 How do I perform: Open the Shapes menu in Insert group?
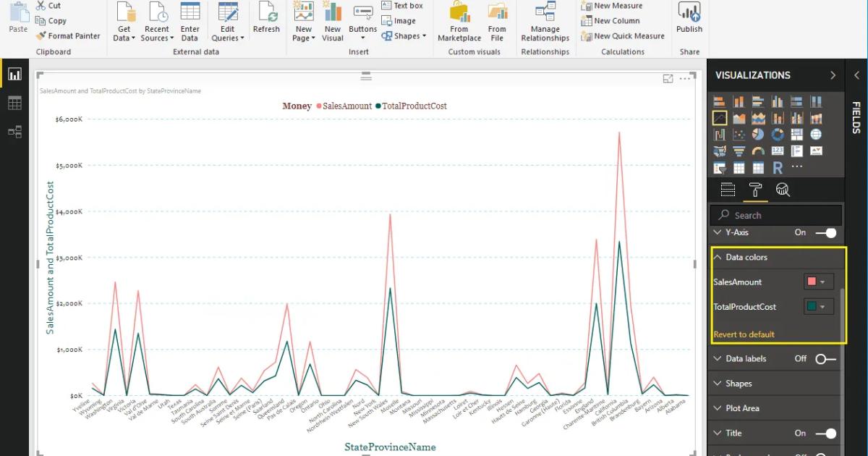[404, 35]
